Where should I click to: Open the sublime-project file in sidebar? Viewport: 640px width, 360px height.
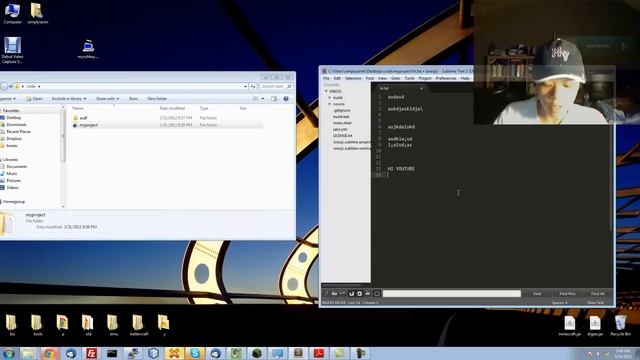[x=351, y=142]
